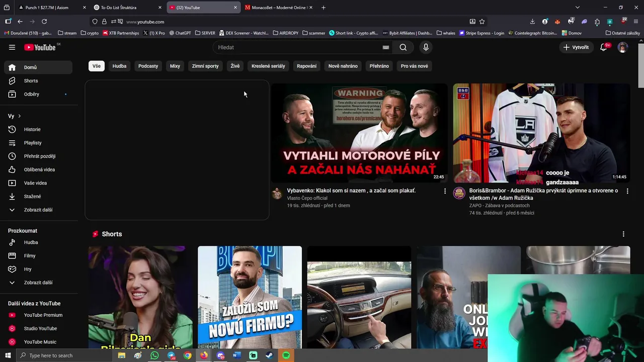Open YouTube Music in sidebar
This screenshot has width=644, height=362.
(x=38, y=342)
